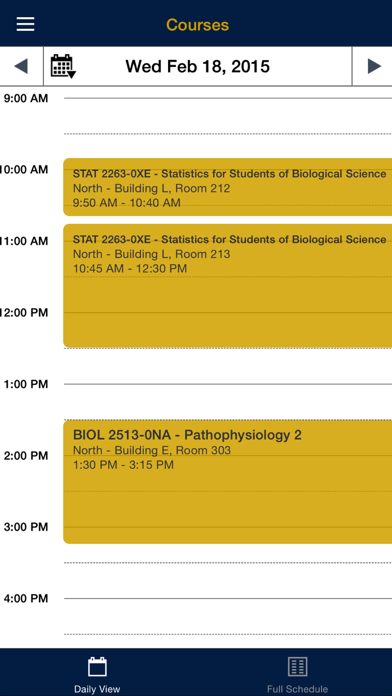Tap the Full Schedule grid icon
This screenshot has width=392, height=696.
pyautogui.click(x=297, y=667)
